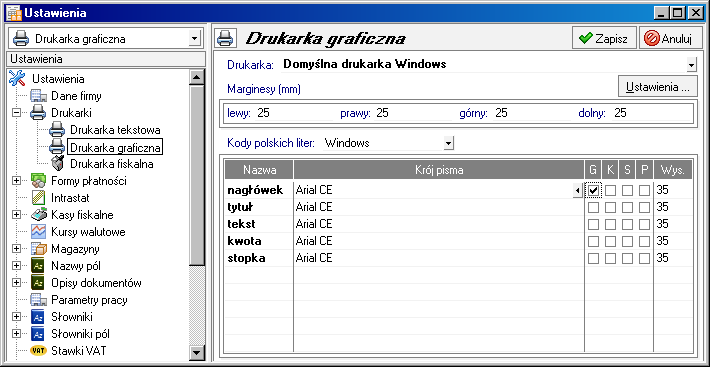Check P checkbox for stopka row
The image size is (710, 367).
click(644, 258)
